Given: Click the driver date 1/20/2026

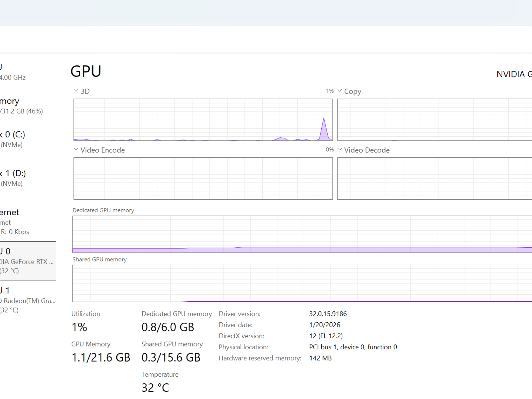Looking at the screenshot, I should [x=325, y=325].
